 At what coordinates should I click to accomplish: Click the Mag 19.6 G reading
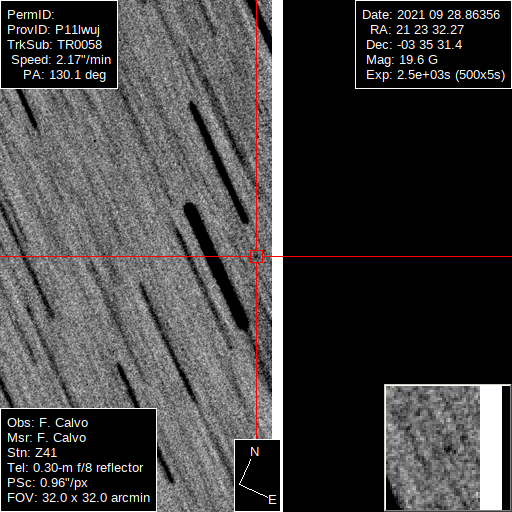point(402,60)
